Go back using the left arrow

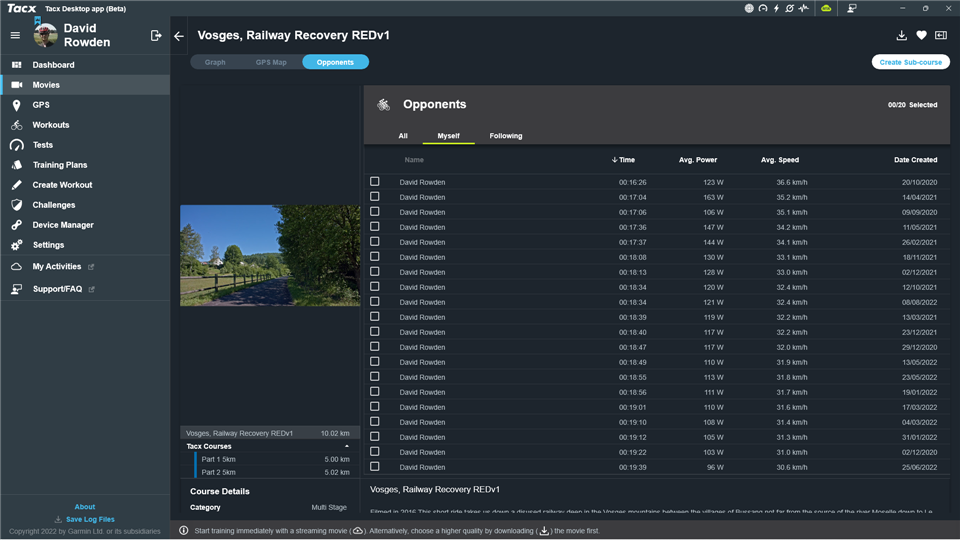coord(179,36)
